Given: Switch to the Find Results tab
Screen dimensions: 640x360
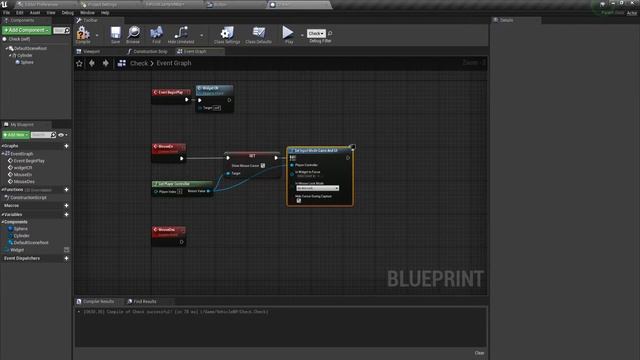Looking at the screenshot, I should point(144,302).
